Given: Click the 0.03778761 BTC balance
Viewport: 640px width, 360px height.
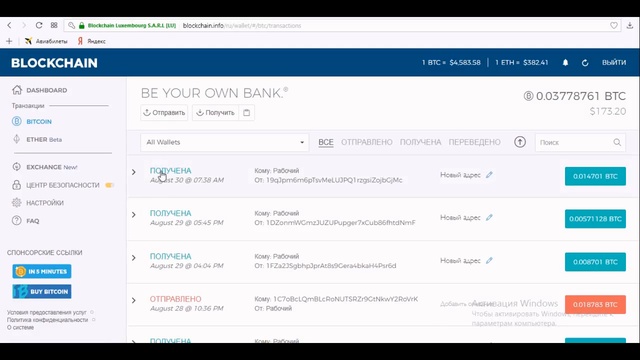Looking at the screenshot, I should coord(575,96).
